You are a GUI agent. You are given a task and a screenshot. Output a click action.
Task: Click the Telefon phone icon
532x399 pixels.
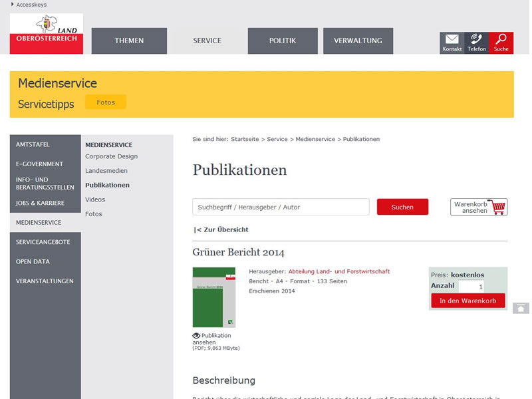(x=477, y=39)
